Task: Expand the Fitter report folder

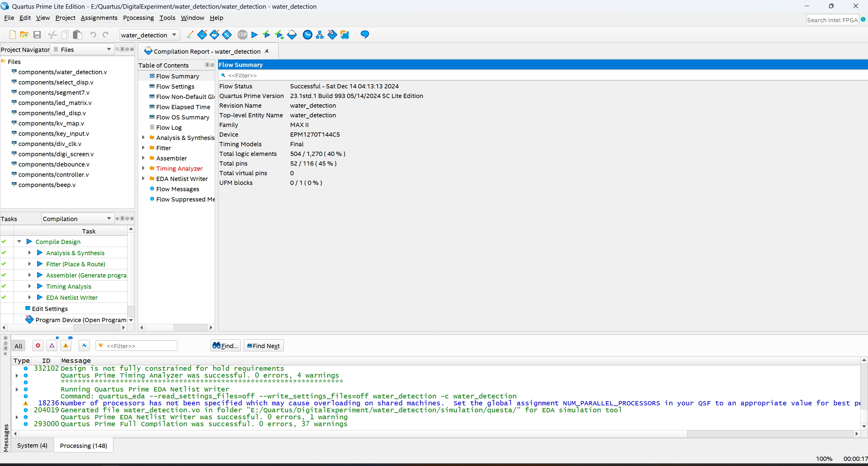Action: (x=143, y=148)
